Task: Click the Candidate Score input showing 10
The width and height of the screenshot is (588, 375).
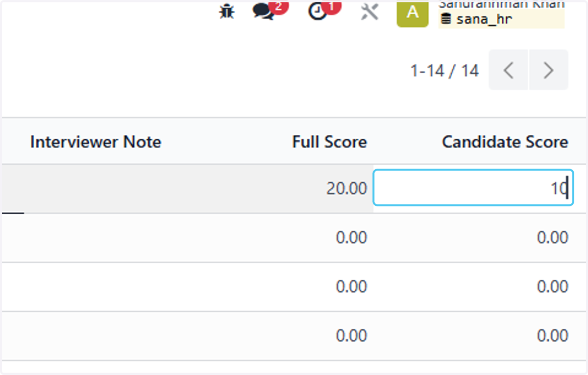Action: pos(473,188)
